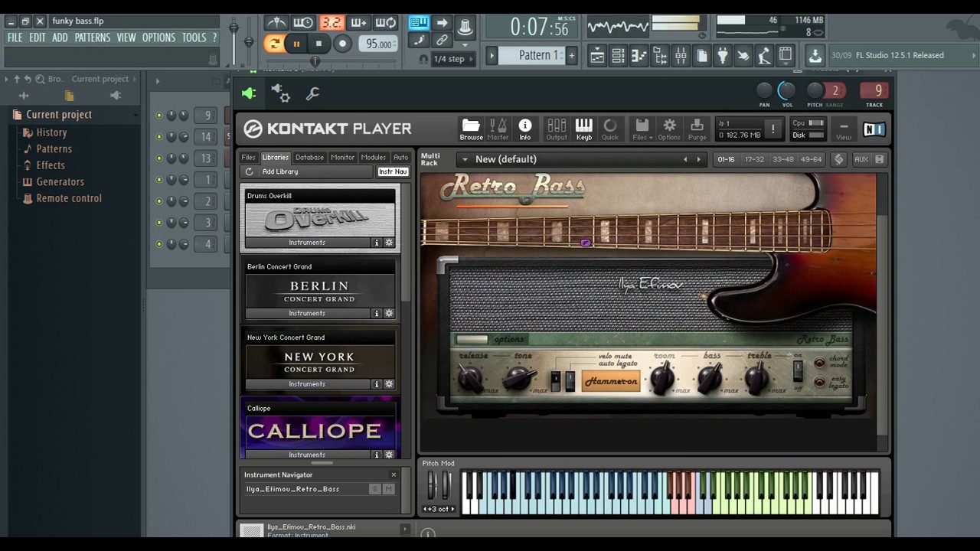Expand the History browser item

(x=51, y=132)
